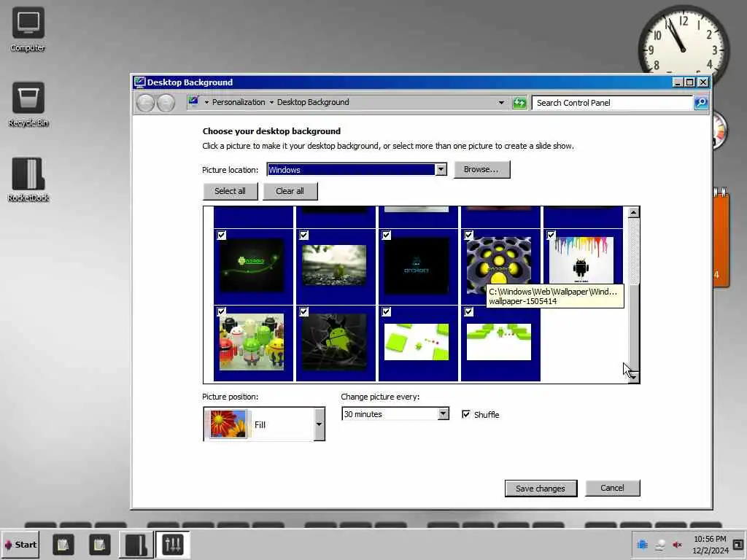Click the Desktop Background title bar icon
Image resolution: width=747 pixels, height=560 pixels.
coord(139,82)
